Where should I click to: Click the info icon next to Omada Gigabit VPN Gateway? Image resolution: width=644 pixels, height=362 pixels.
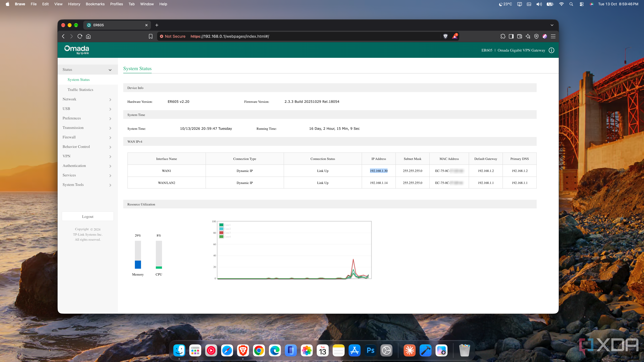pos(551,50)
